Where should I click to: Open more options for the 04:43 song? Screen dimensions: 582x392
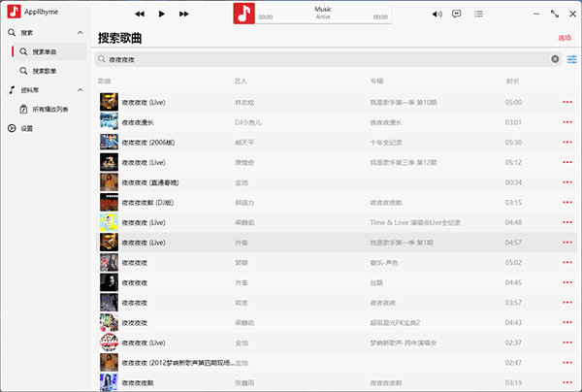[567, 322]
